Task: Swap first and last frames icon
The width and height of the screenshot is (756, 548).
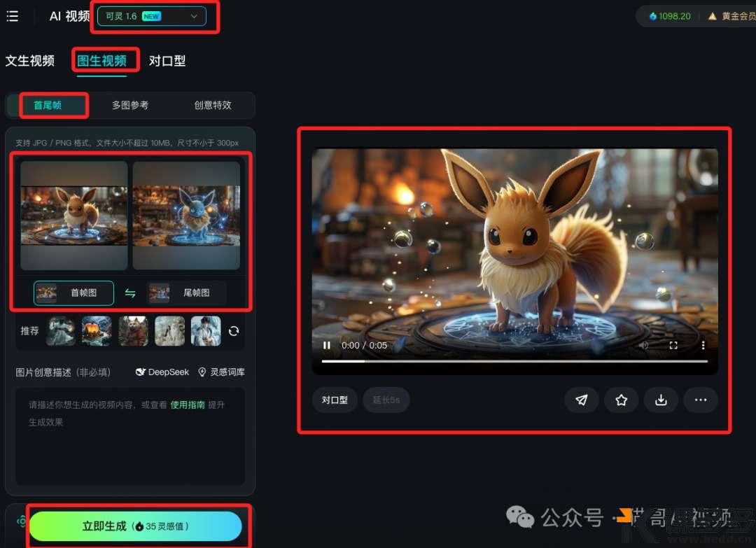Action: coord(130,293)
